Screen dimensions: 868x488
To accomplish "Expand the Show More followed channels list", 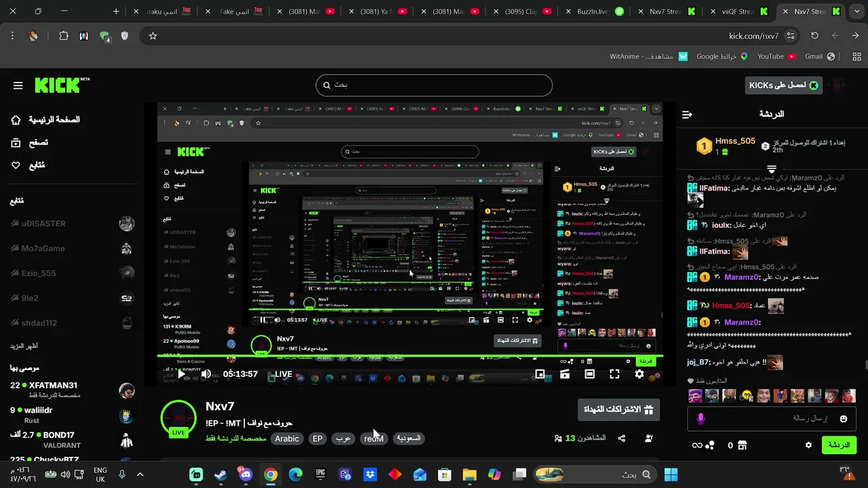I will (x=24, y=346).
